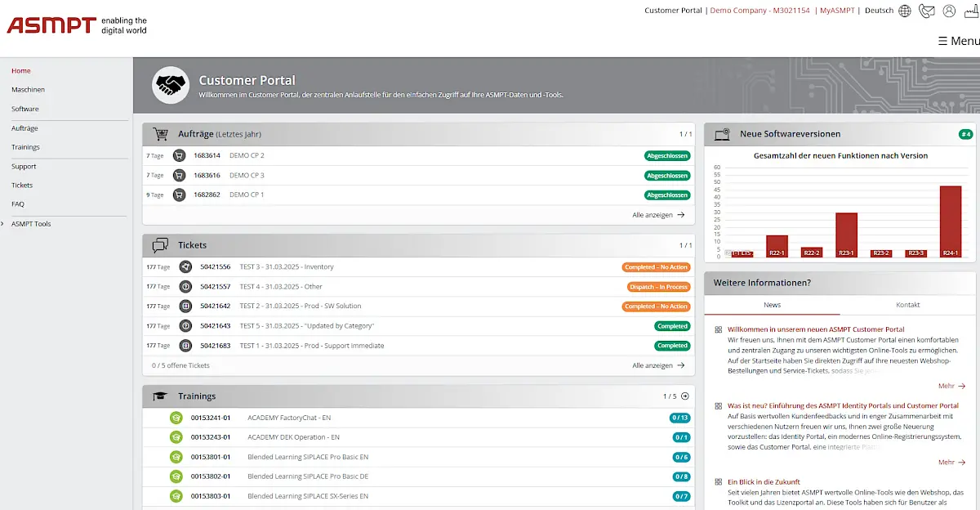Open the hamburger Menu
The image size is (980, 510).
tap(958, 41)
